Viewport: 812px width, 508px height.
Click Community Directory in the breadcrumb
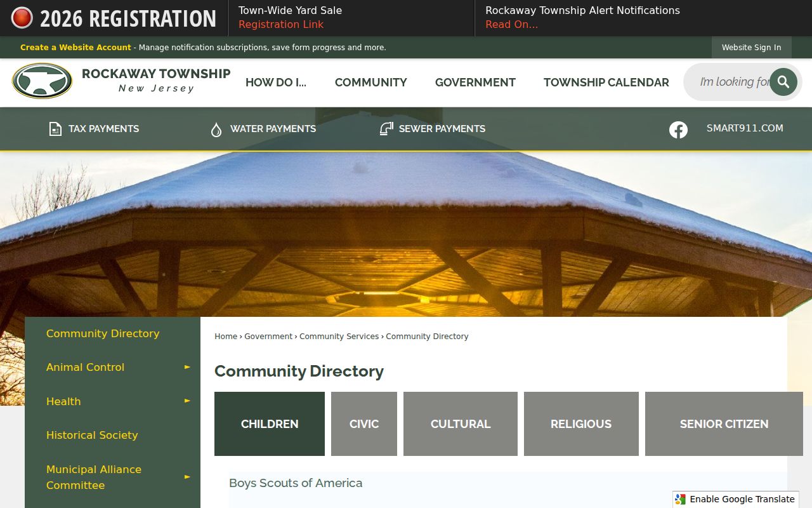[x=427, y=337]
